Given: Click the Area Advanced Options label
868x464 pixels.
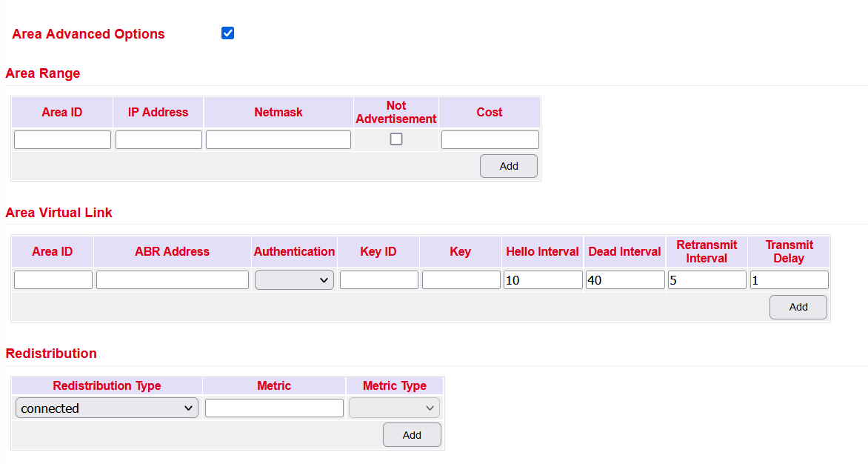Looking at the screenshot, I should pos(89,34).
